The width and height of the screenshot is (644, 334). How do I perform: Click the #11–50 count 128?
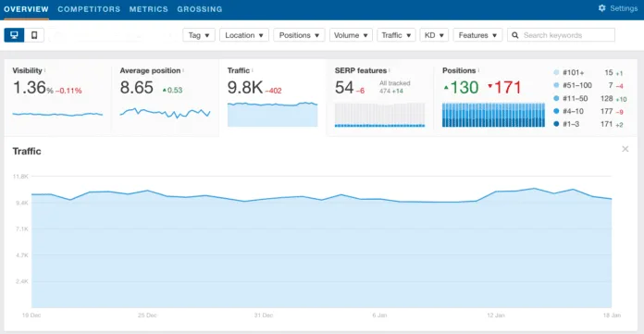point(607,99)
